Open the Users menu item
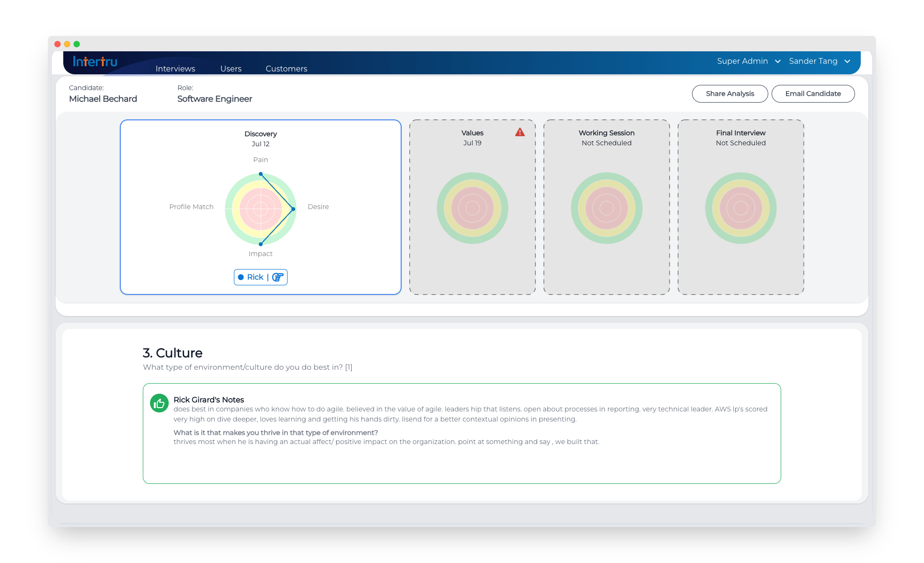924x563 pixels. (231, 69)
